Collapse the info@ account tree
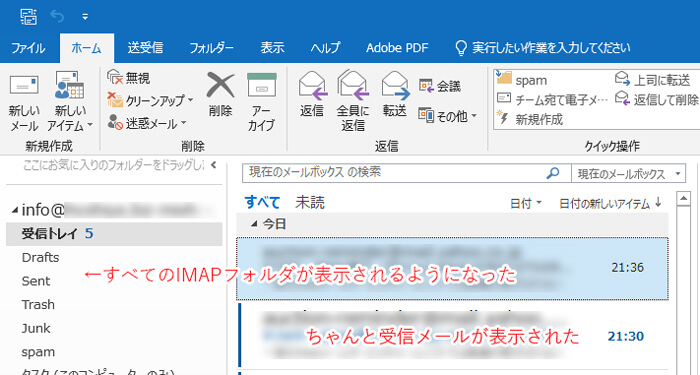Viewport: 700px width, 375px height. (x=15, y=209)
